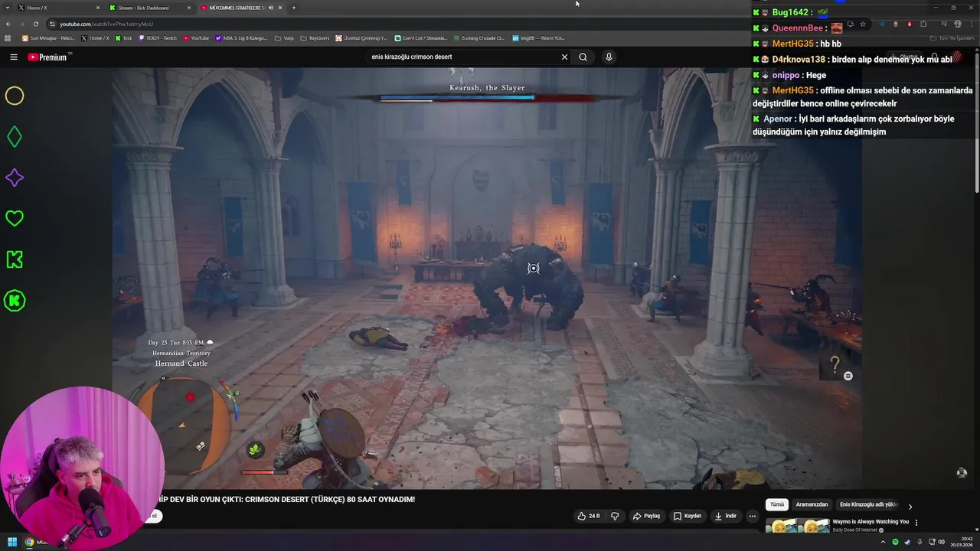Viewport: 980px width, 551px height.
Task: Click the Chrome icon in the taskbar
Action: [29, 542]
